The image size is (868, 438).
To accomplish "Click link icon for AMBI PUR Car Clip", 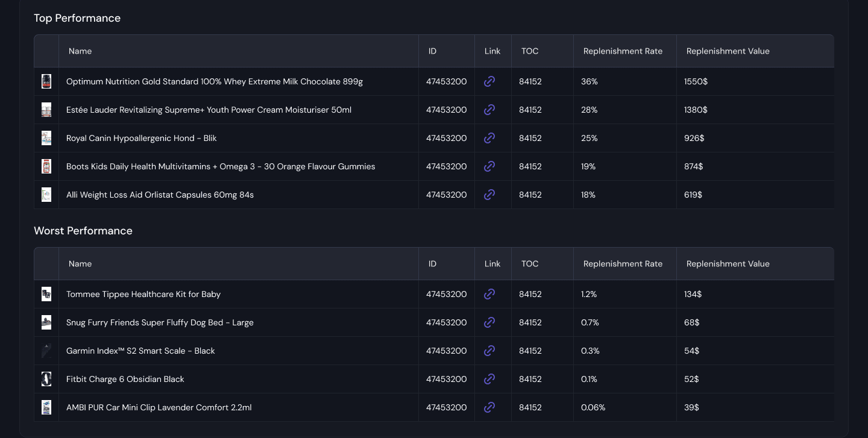I will point(489,407).
